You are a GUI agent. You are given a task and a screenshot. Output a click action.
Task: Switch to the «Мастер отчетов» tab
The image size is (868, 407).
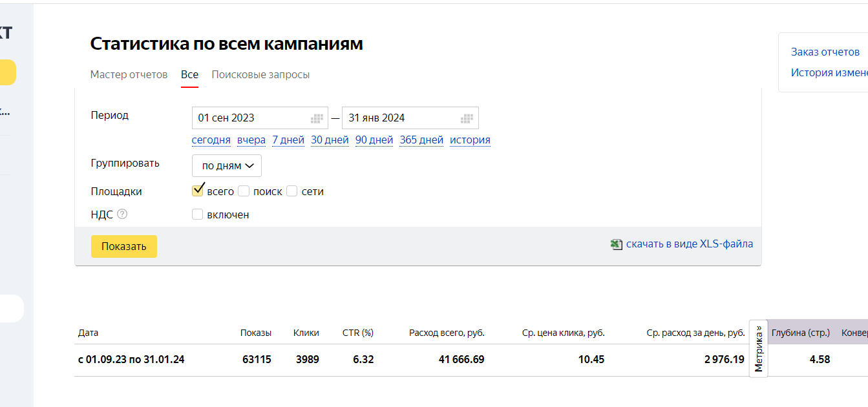129,74
